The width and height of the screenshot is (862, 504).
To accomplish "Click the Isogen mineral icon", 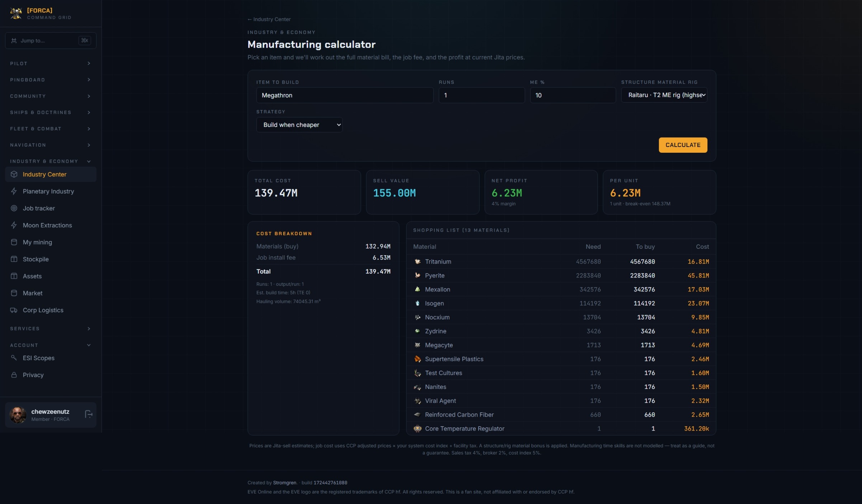I will point(418,303).
